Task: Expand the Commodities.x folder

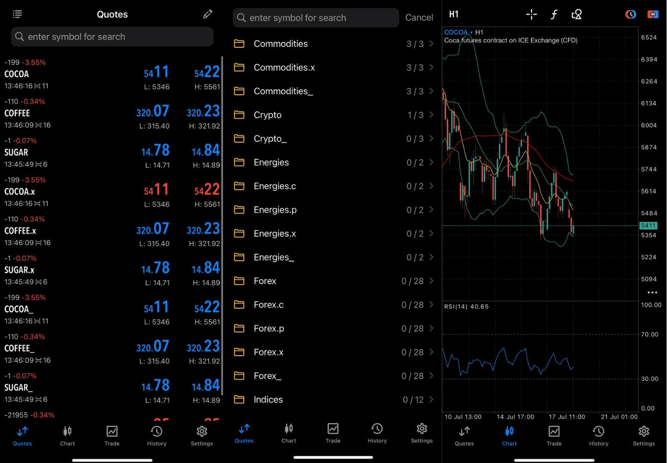Action: [x=334, y=68]
